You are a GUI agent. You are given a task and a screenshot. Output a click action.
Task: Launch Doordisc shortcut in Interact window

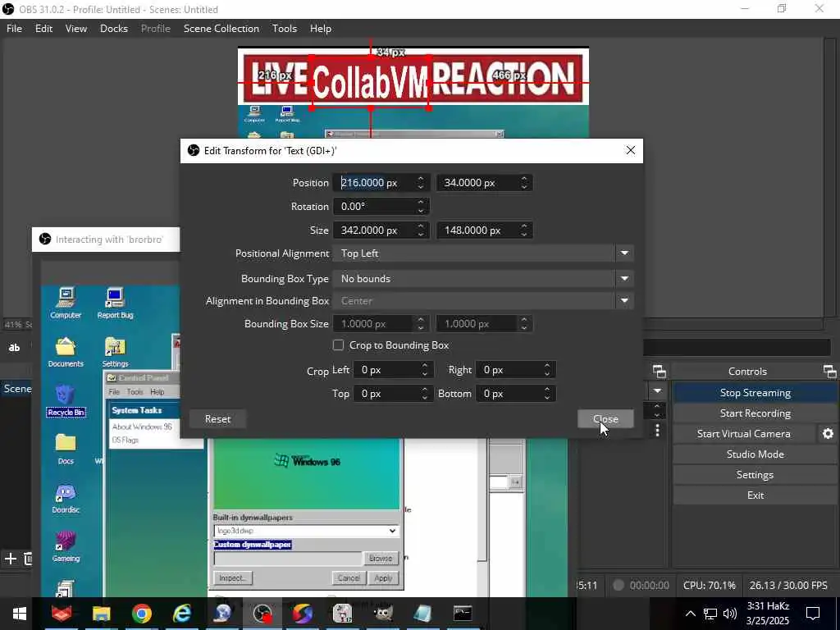(66, 498)
